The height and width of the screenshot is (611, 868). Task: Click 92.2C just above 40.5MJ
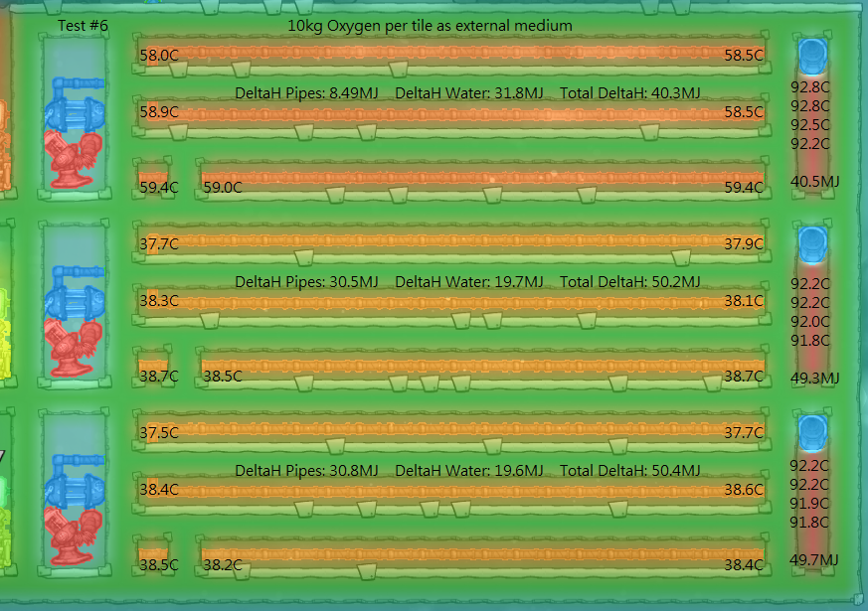[810, 144]
